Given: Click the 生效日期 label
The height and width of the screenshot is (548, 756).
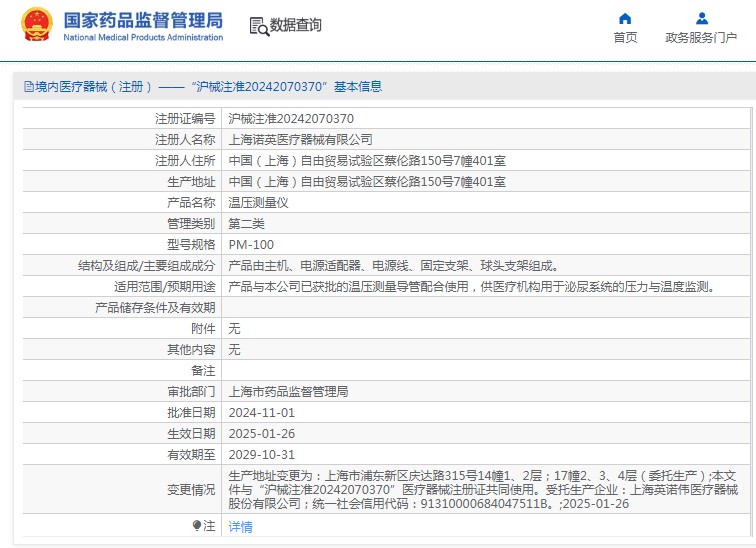Looking at the screenshot, I should coord(191,434).
